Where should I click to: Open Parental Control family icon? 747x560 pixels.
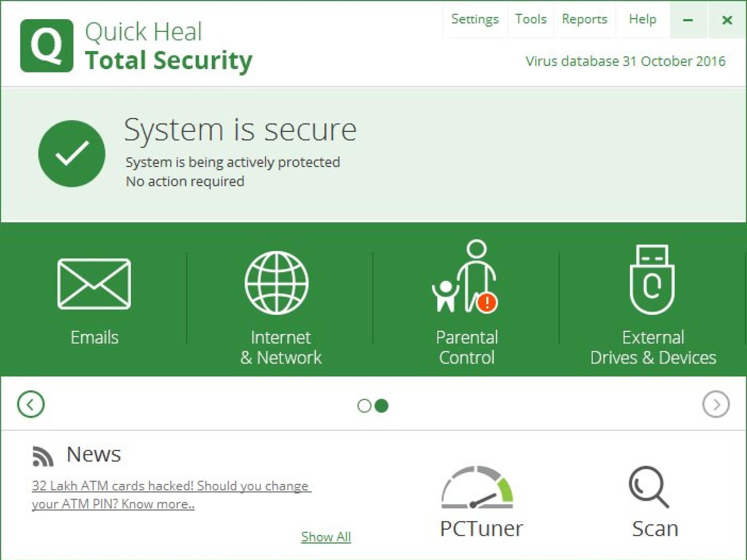point(465,276)
